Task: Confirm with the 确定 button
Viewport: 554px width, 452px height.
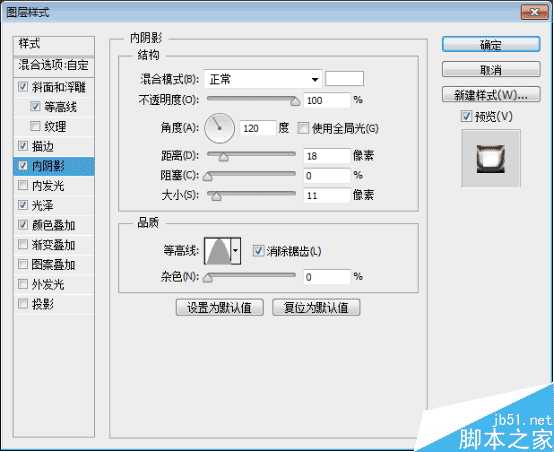Action: (x=491, y=45)
